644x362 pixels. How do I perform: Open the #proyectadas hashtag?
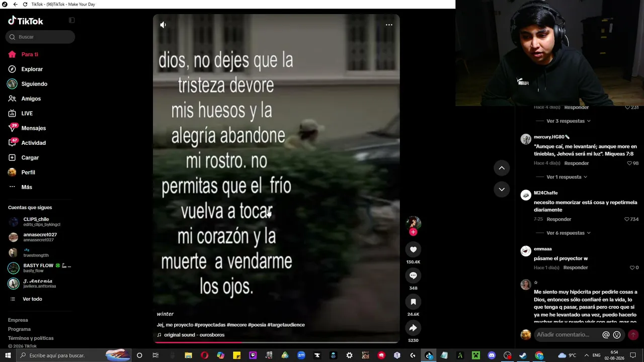[210, 325]
